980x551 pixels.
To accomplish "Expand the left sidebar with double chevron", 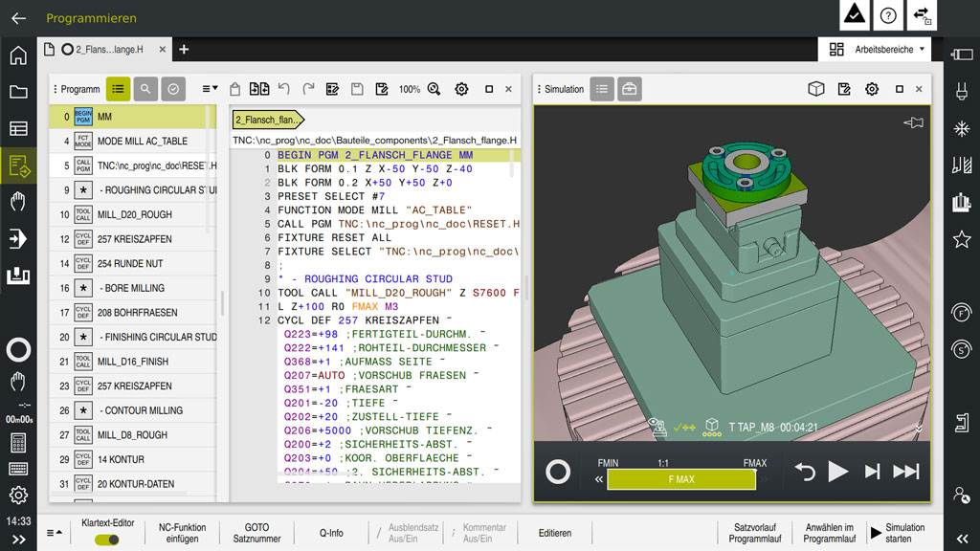I will (x=18, y=540).
